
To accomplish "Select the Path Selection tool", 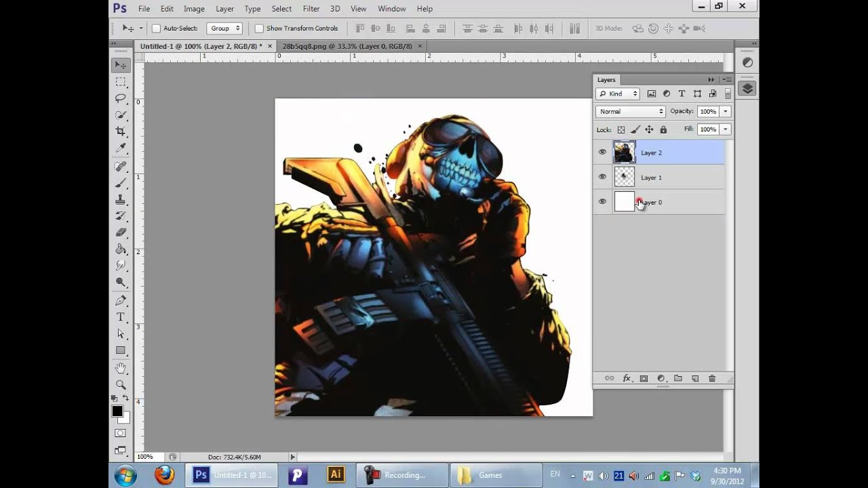I will coord(121,333).
